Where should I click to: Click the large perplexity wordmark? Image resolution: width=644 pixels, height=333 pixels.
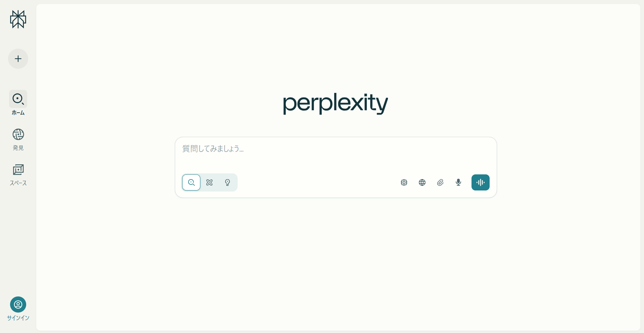coord(336,103)
